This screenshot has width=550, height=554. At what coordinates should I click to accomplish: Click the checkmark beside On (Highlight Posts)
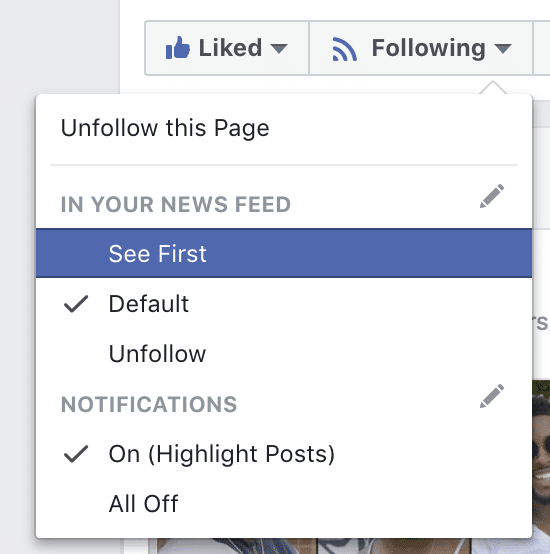point(76,454)
